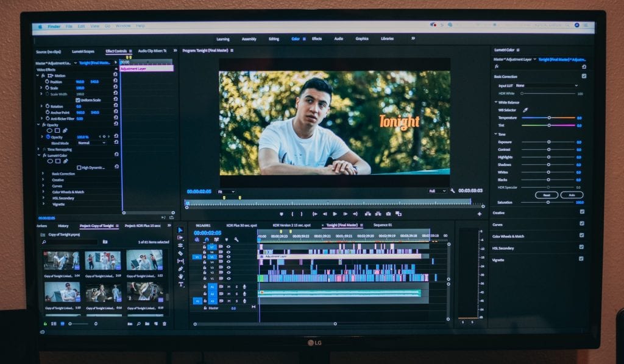Mute the A1 audio track
624x364 pixels.
pos(229,286)
